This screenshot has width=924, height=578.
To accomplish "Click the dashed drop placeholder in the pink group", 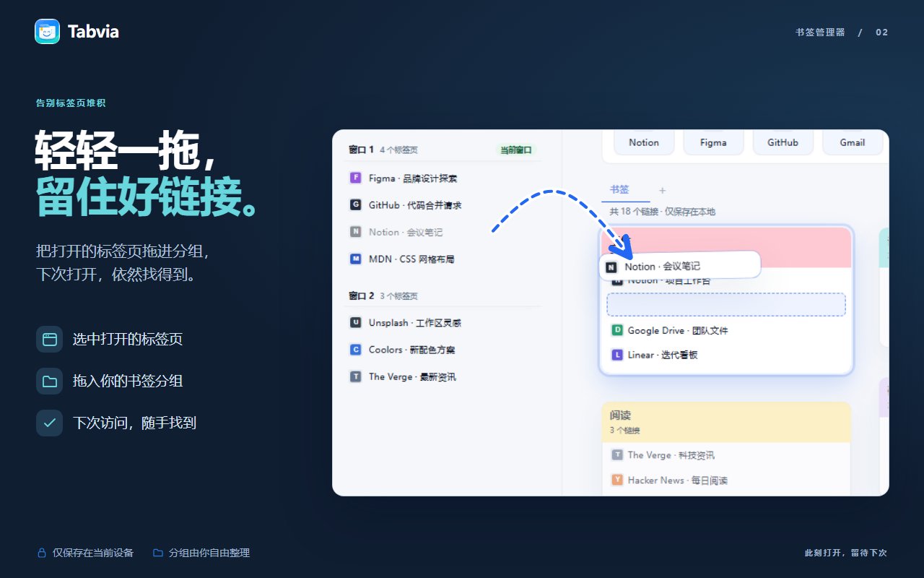I will coord(726,305).
